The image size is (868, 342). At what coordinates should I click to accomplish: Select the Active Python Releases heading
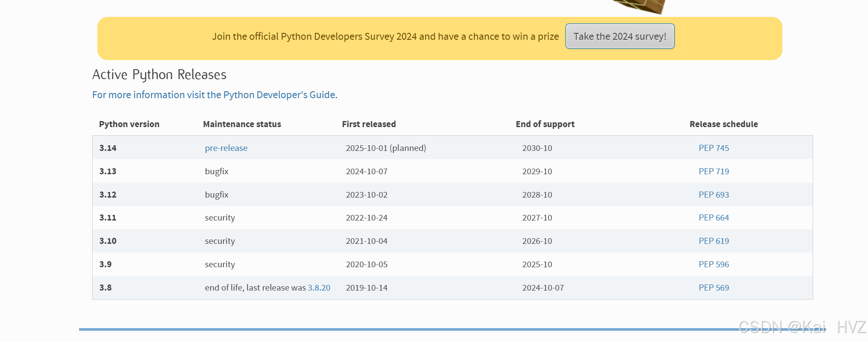click(159, 74)
